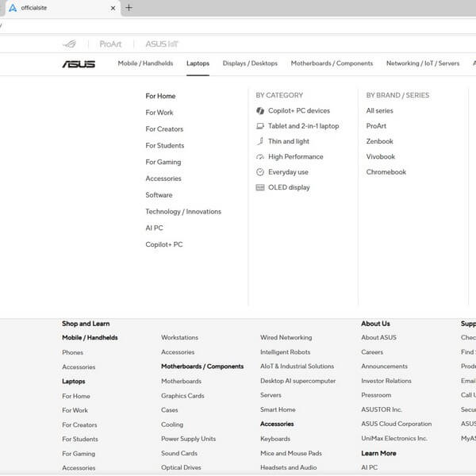Select Copilot+ PC in Laptops menu
Image resolution: width=476 pixels, height=476 pixels.
point(164,244)
